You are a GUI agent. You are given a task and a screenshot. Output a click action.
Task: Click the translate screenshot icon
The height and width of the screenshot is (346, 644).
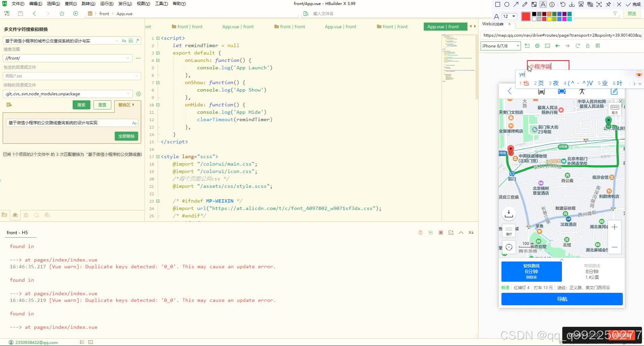point(590,4)
